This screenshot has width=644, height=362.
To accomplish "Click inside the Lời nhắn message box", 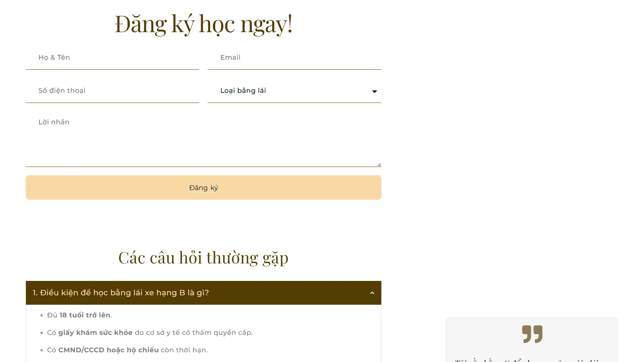I will tap(203, 139).
